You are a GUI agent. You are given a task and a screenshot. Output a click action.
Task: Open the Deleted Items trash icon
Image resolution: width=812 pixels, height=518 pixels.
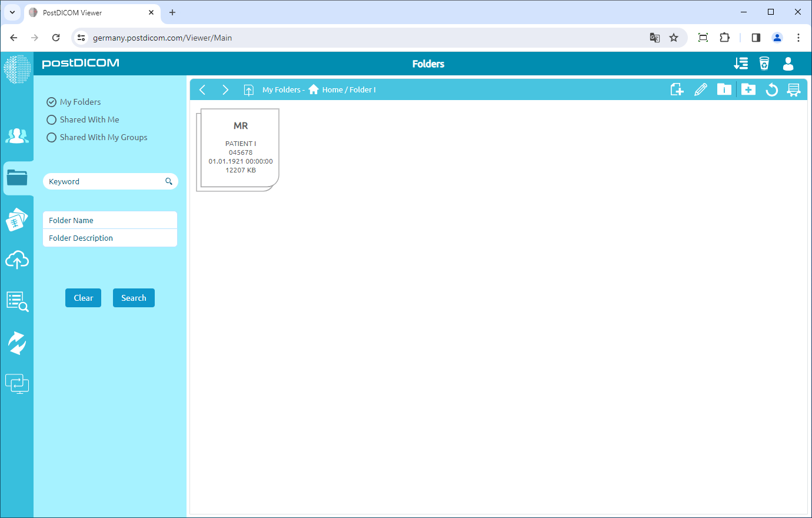(764, 63)
